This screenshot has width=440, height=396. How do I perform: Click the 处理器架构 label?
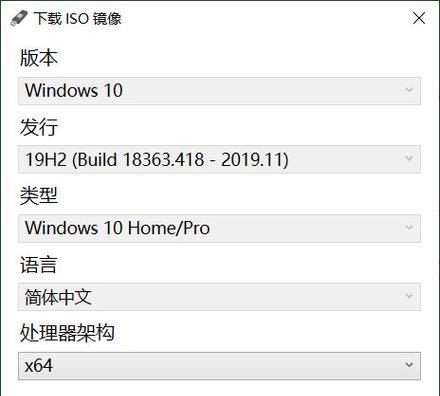67,333
